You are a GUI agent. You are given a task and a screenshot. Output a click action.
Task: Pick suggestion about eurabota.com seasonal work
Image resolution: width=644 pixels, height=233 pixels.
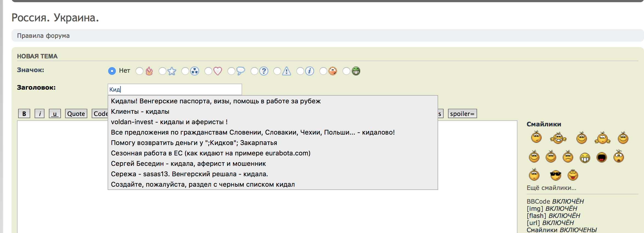(x=211, y=153)
